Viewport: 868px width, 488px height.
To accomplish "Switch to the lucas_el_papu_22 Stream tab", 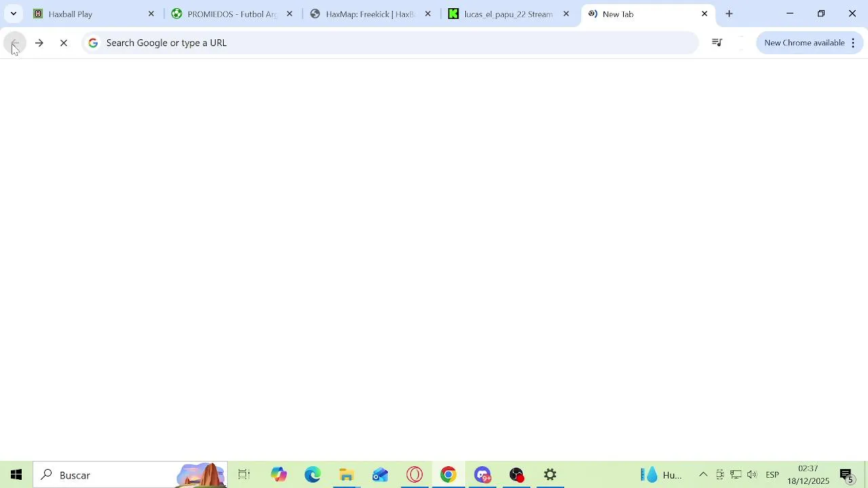I will pyautogui.click(x=509, y=14).
